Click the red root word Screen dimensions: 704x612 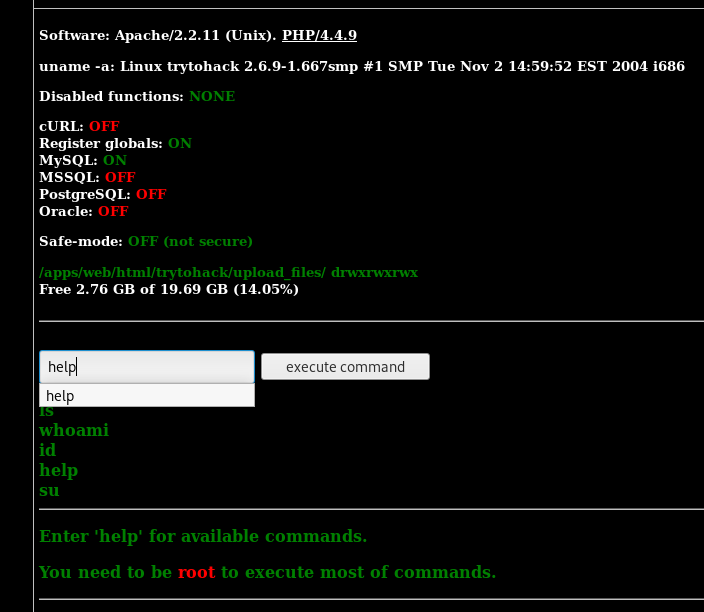point(197,573)
